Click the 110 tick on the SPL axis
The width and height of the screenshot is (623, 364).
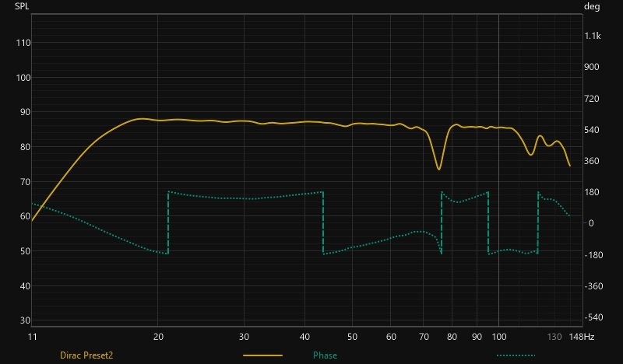(23, 43)
